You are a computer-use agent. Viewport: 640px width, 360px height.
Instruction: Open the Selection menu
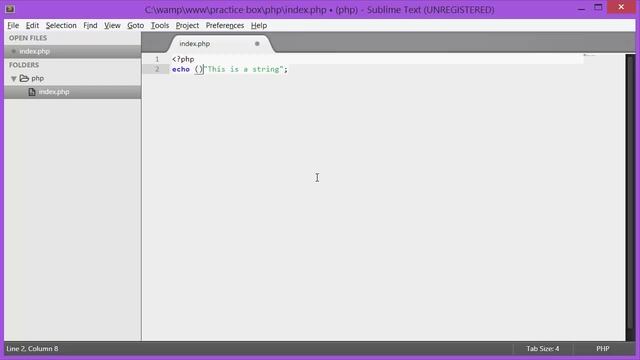(x=61, y=25)
